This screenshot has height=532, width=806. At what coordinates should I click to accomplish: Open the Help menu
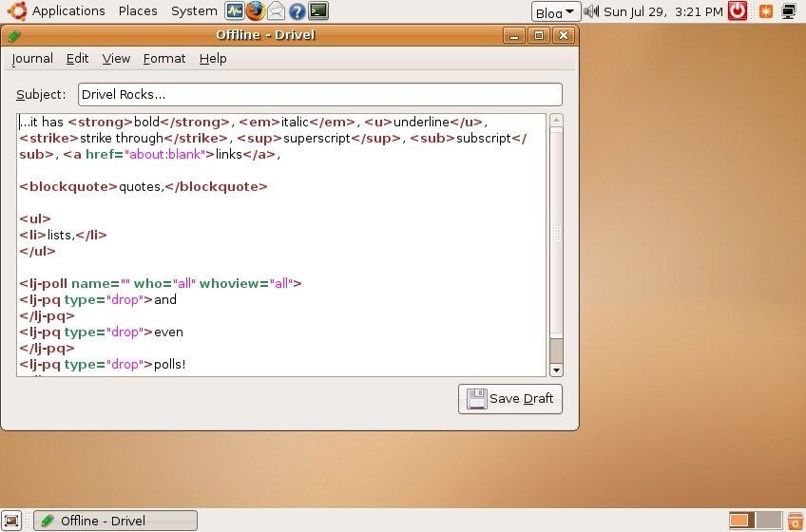coord(213,59)
